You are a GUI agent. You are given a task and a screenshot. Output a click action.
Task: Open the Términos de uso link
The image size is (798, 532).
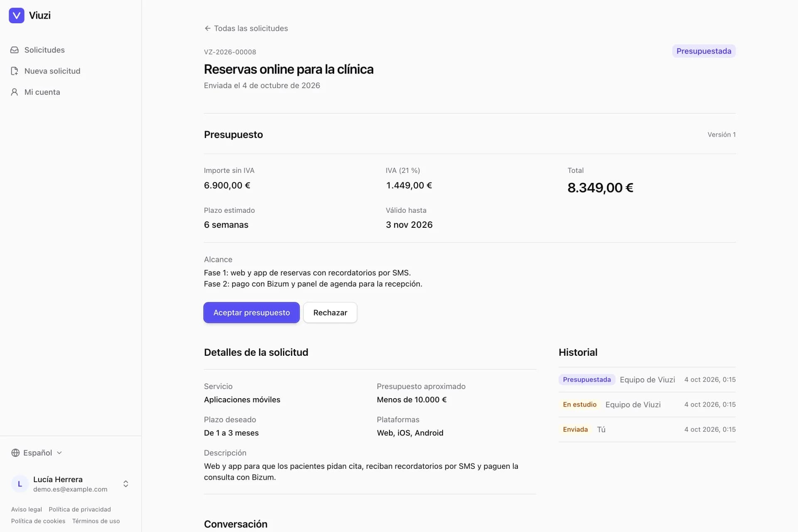click(x=96, y=521)
